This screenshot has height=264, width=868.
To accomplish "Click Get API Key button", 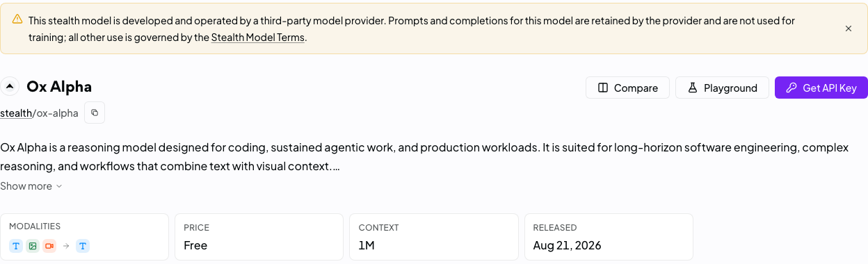I will click(821, 88).
